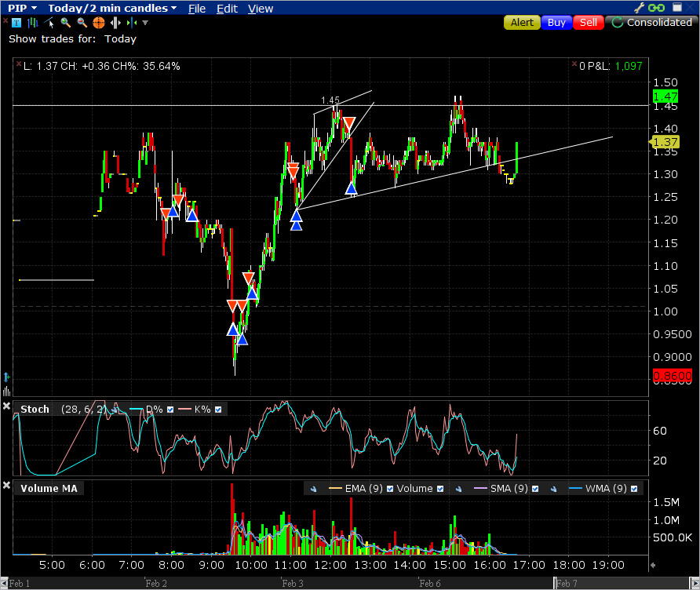Viewport: 700px width, 590px height.
Task: Open the File menu
Action: pos(197,9)
